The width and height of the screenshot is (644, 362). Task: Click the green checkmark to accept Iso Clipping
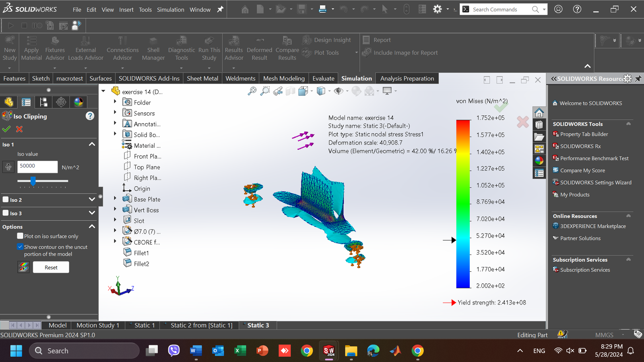coord(6,129)
